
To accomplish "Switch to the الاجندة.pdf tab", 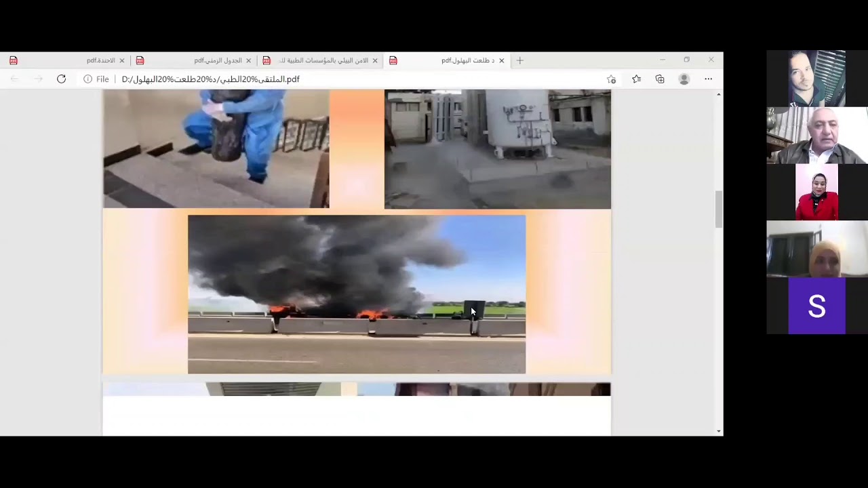I will (65, 60).
